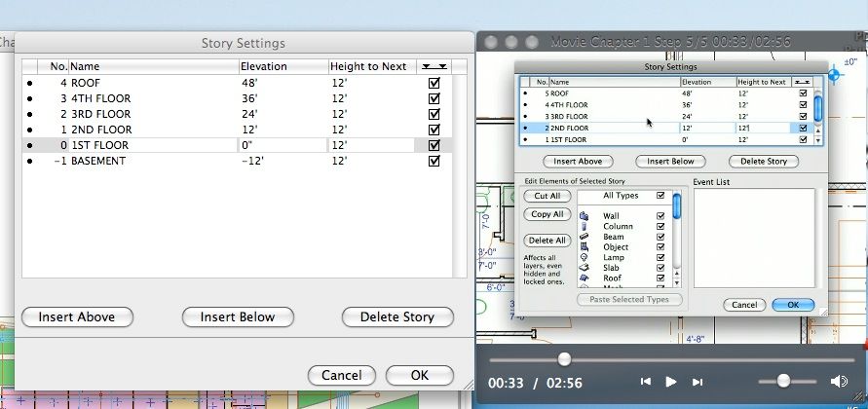Screen dimensions: 868x409
Task: Click the 1ST FLOOR Height to Next field
Action: [x=371, y=145]
